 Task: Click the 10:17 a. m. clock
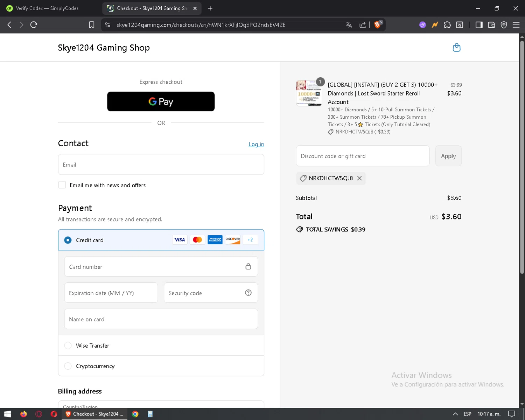(489, 414)
